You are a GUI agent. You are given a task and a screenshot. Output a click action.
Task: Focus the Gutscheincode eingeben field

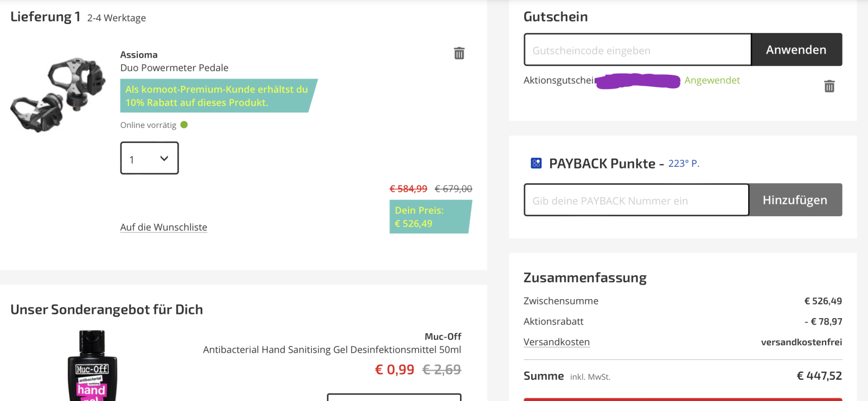[637, 50]
